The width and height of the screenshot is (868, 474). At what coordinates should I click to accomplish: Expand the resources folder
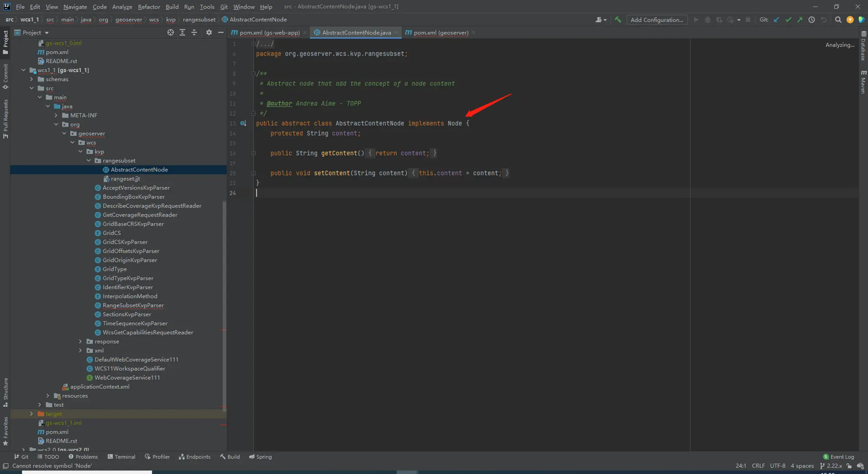tap(48, 396)
